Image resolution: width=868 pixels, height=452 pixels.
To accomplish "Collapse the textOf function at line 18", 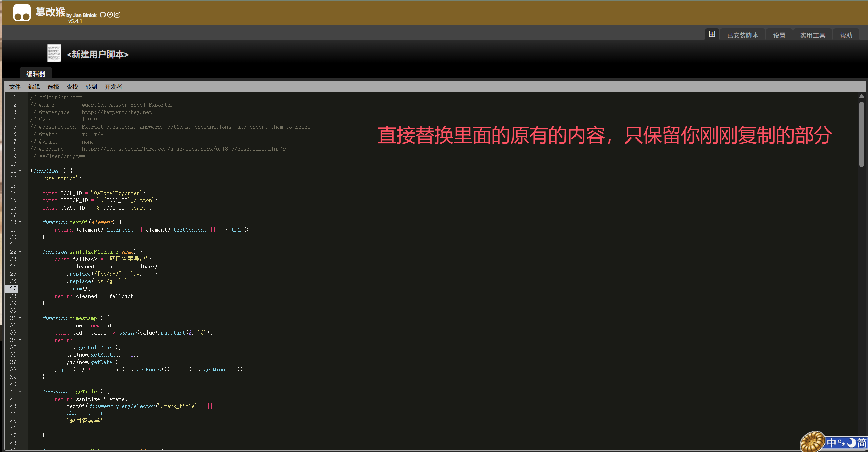I will pos(20,222).
